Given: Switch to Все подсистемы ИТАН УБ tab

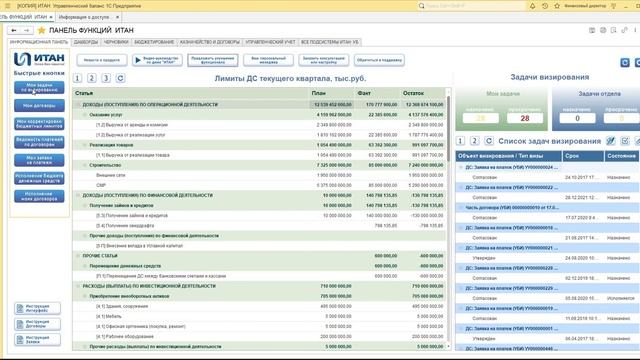Looking at the screenshot, I should coord(330,42).
